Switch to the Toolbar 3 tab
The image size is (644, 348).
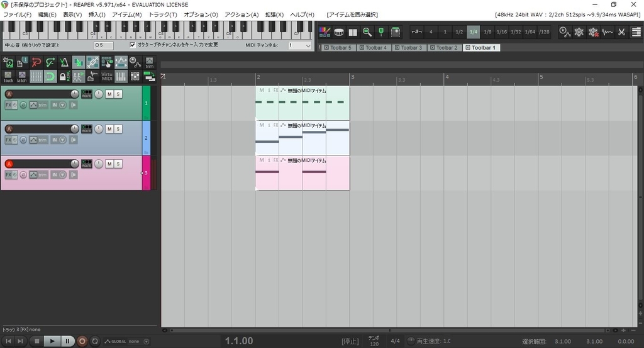click(x=409, y=48)
